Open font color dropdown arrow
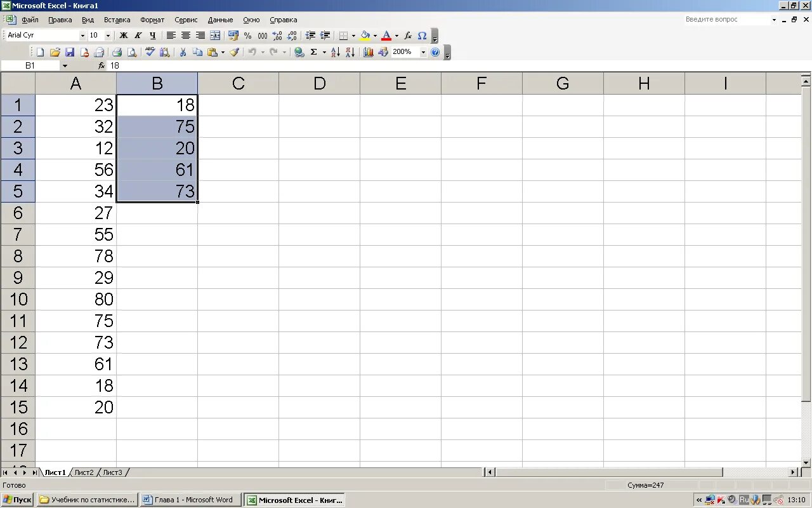The height and width of the screenshot is (508, 812). point(396,36)
